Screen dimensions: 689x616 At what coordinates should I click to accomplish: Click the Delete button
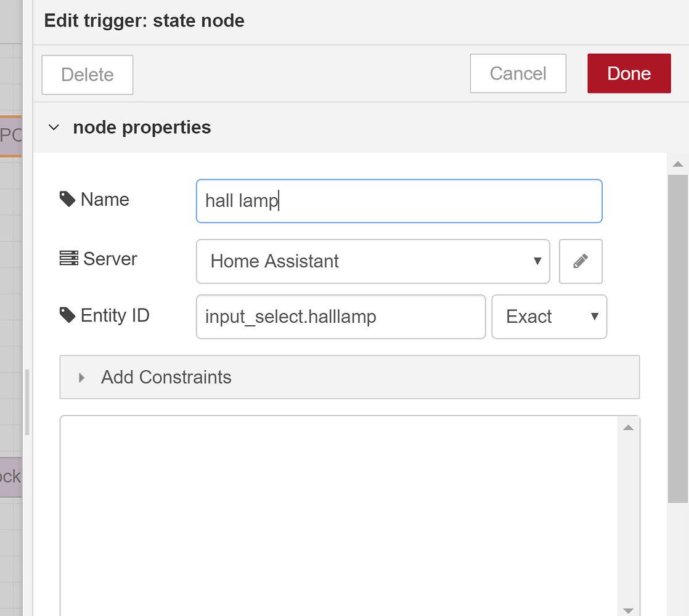click(87, 75)
